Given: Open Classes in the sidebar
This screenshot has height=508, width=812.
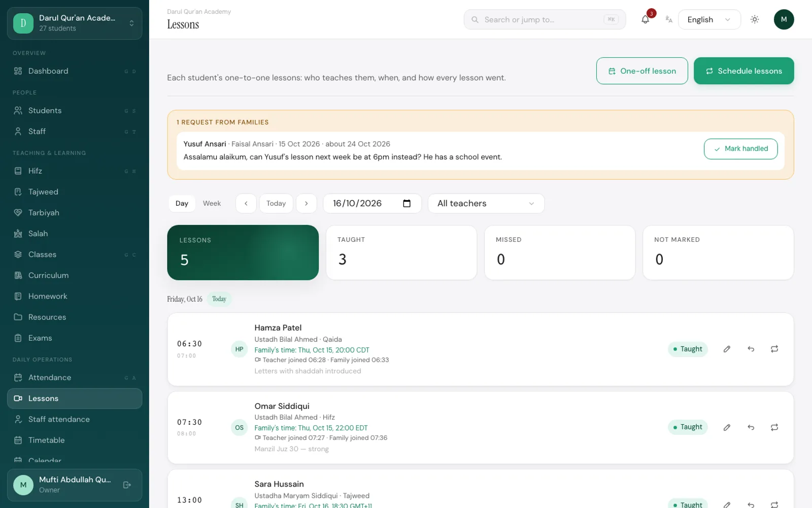Looking at the screenshot, I should coord(75,255).
